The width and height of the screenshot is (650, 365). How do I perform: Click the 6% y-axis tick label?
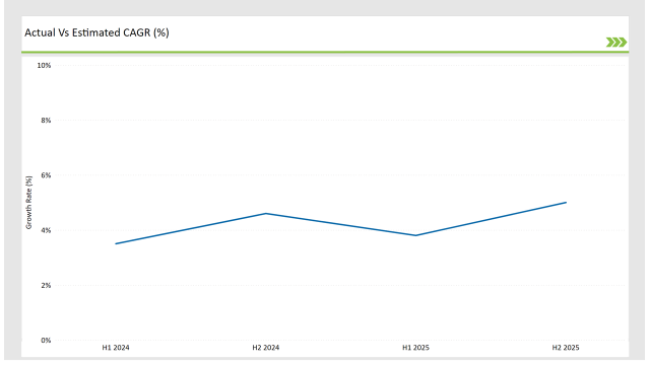(46, 175)
